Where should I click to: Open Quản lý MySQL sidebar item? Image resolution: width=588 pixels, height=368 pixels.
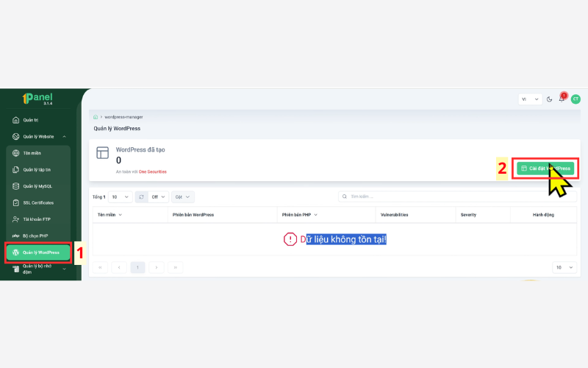tap(38, 186)
